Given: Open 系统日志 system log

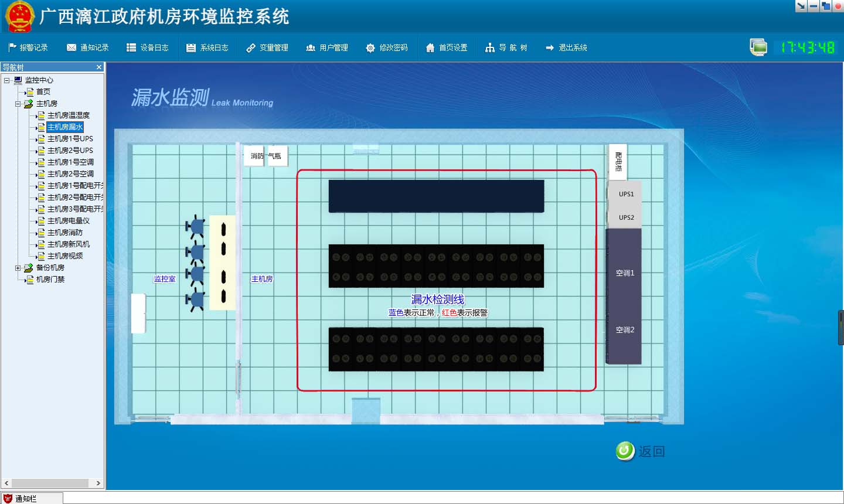Looking at the screenshot, I should (x=207, y=47).
